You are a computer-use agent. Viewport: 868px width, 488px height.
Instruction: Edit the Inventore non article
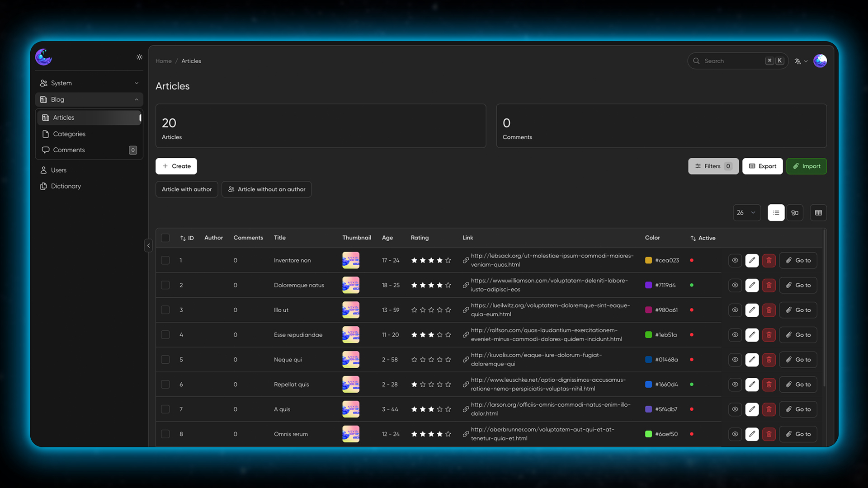pyautogui.click(x=752, y=260)
